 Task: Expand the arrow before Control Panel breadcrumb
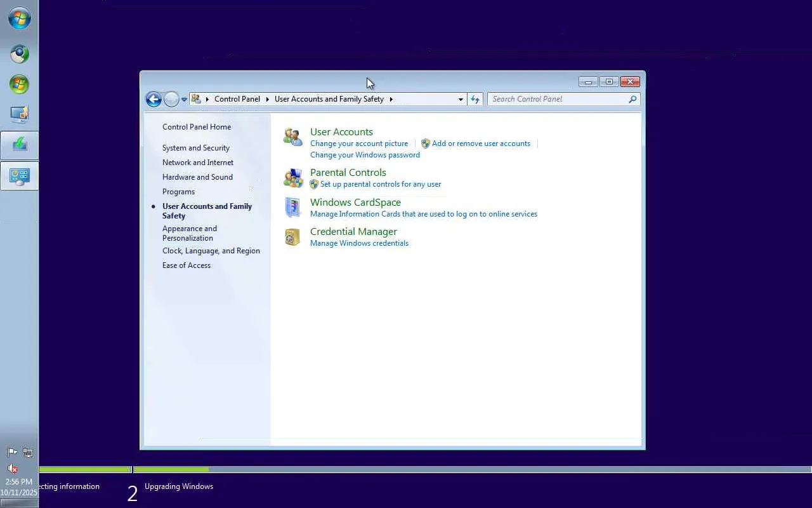[207, 99]
